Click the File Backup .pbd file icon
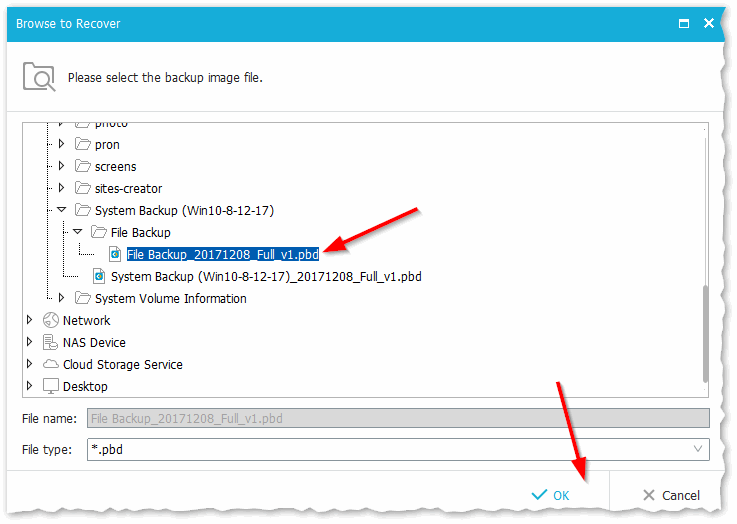The width and height of the screenshot is (737, 524). pos(115,255)
